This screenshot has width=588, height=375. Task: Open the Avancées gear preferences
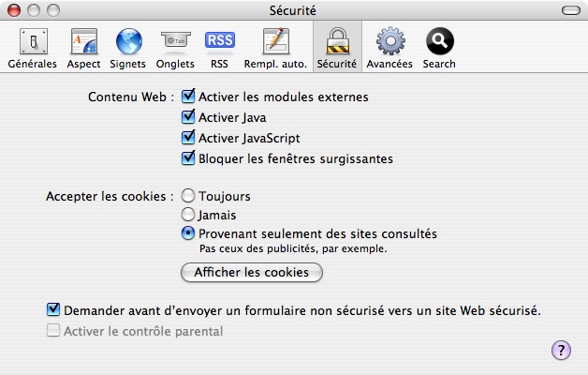tap(390, 48)
